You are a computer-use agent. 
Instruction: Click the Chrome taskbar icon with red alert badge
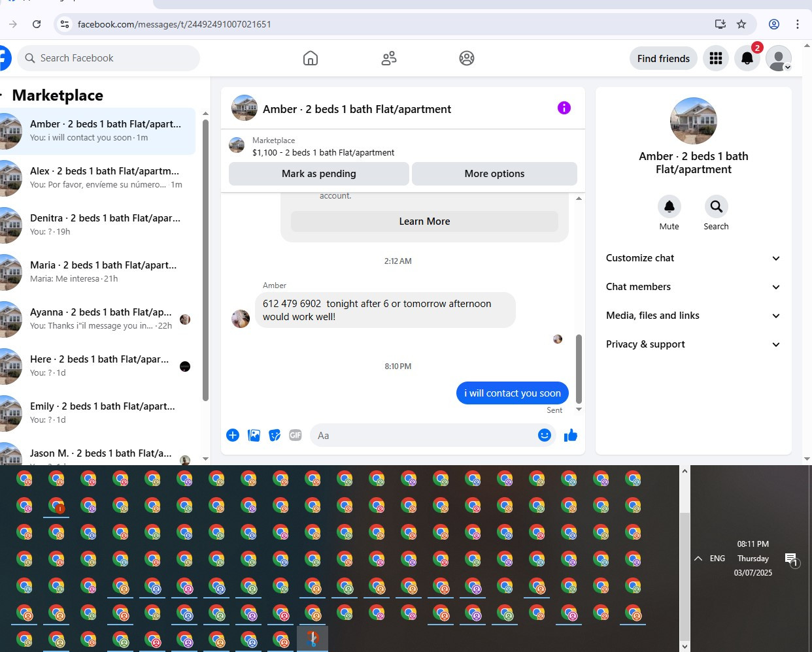point(57,506)
